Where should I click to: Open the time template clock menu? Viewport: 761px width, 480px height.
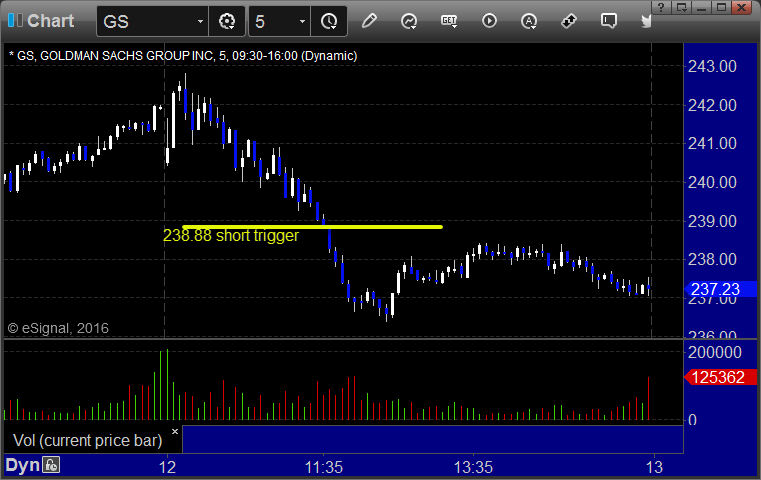pyautogui.click(x=329, y=21)
